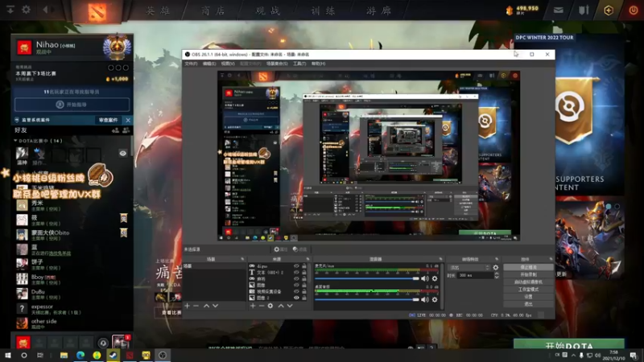Screen dimensions: 644x362
Task: Toggle lock on 视频采集设备 source
Action: 304,291
